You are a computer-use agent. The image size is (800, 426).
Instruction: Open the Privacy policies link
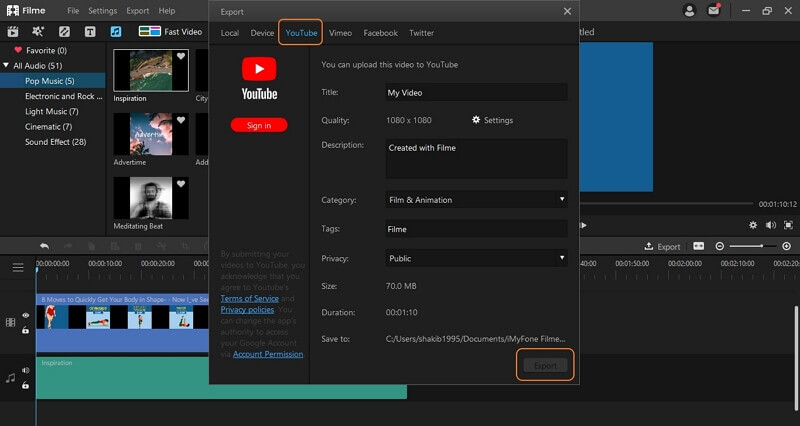pyautogui.click(x=247, y=310)
